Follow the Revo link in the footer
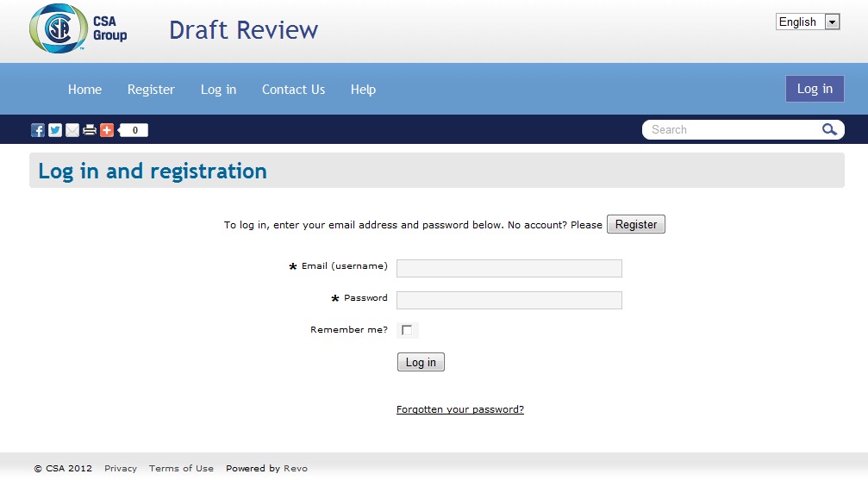This screenshot has height=480, width=868. (x=296, y=469)
